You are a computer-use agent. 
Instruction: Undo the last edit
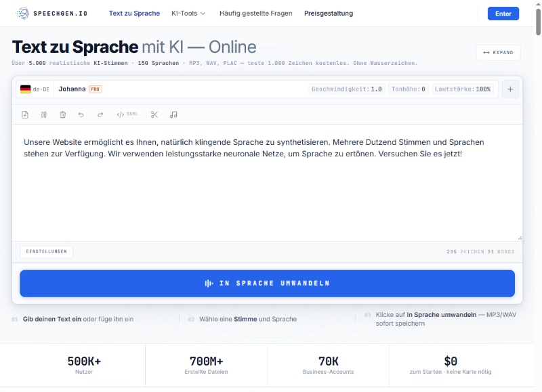(81, 114)
